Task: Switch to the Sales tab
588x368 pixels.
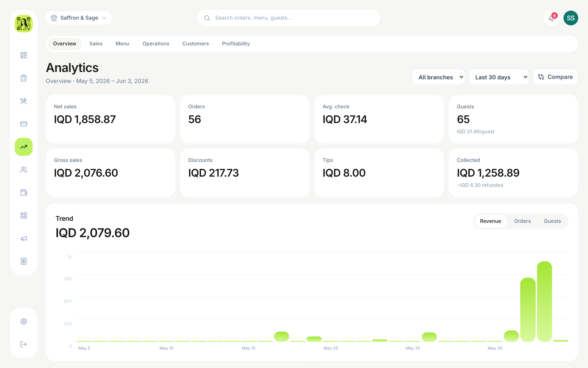Action: coord(96,44)
